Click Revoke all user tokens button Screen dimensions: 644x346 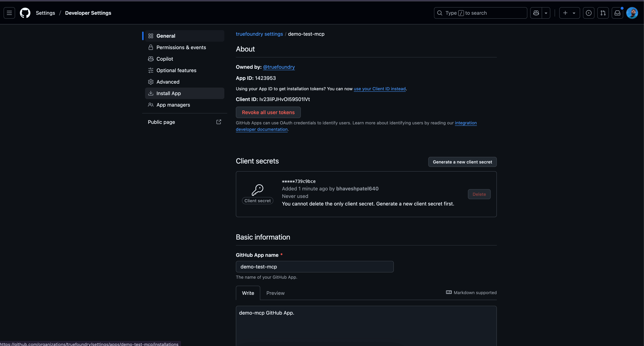pyautogui.click(x=268, y=113)
